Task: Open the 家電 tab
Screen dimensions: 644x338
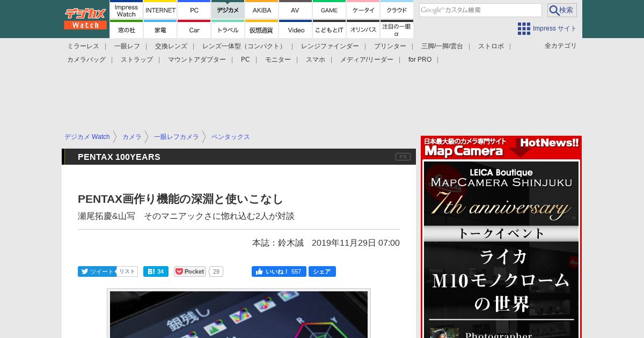Action: point(160,30)
